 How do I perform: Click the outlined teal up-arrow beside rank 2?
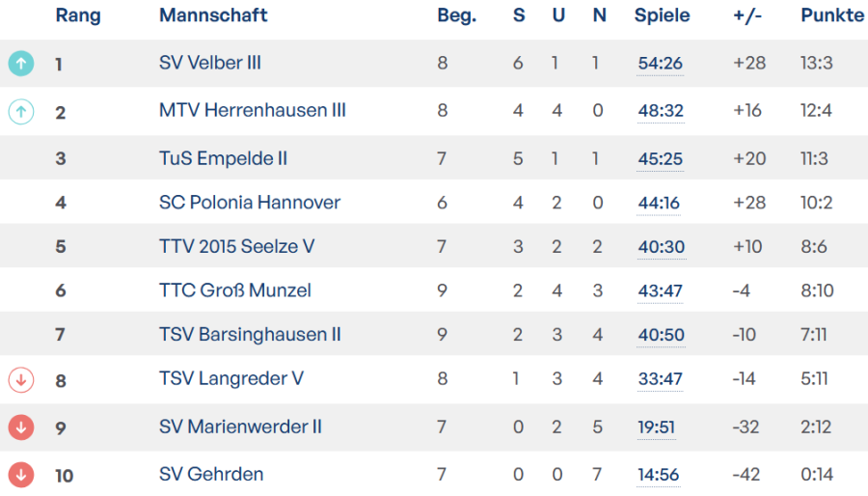coord(21,112)
